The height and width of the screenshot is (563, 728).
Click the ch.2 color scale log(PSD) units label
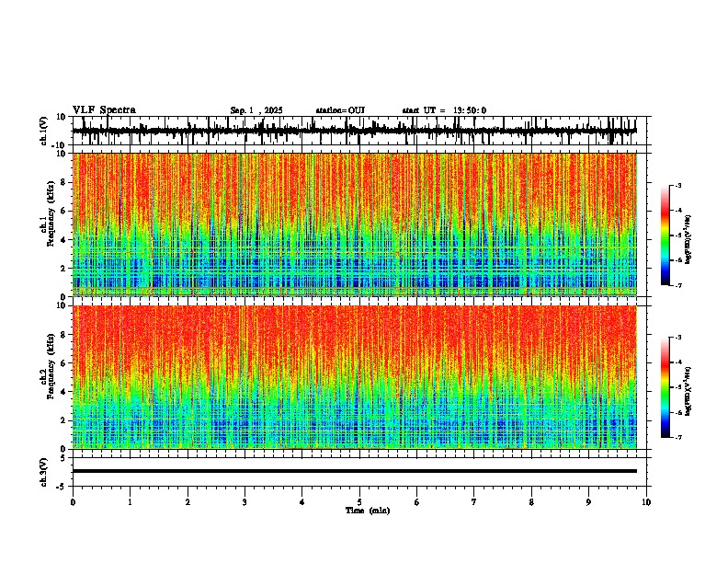(x=688, y=391)
